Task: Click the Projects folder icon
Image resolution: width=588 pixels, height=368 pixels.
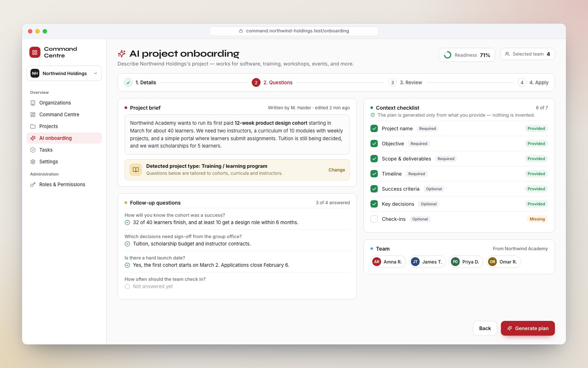Action: click(33, 126)
